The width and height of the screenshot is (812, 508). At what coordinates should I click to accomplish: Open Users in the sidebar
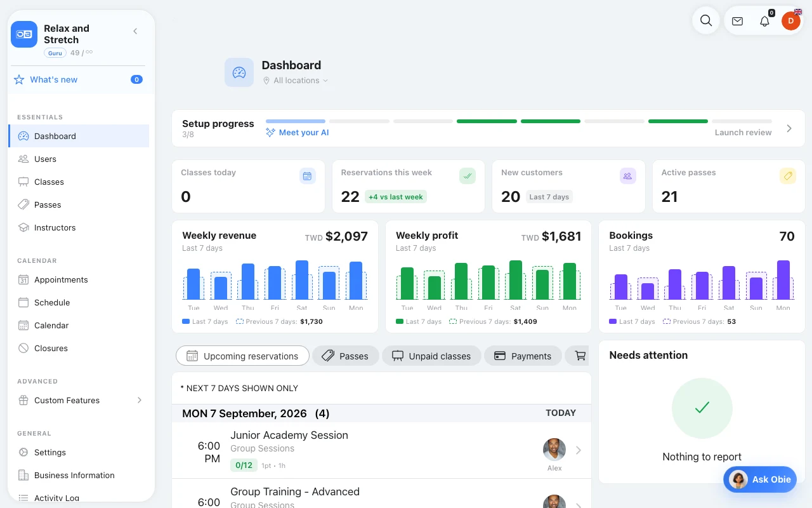pyautogui.click(x=79, y=159)
